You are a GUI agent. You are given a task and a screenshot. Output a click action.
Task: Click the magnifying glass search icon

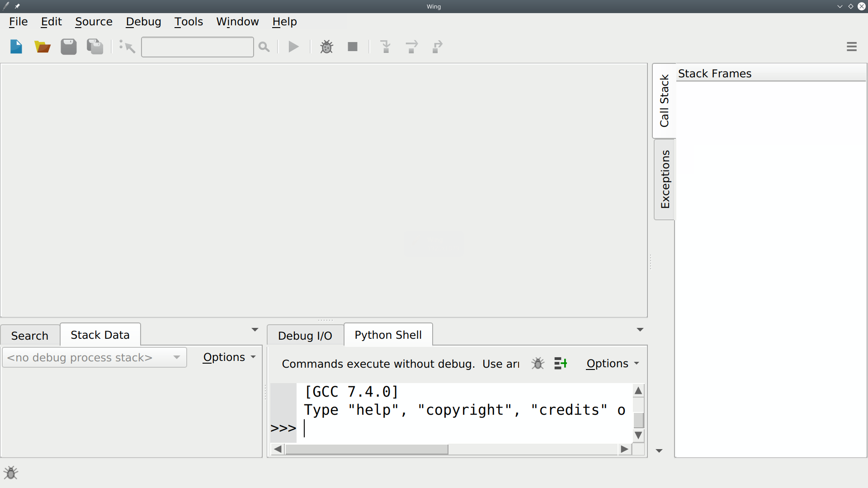click(x=264, y=47)
